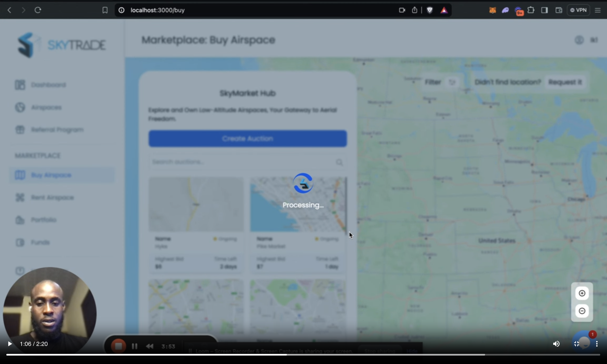Click the bookmark icon beside address bar
This screenshot has width=607, height=364.
pyautogui.click(x=105, y=10)
